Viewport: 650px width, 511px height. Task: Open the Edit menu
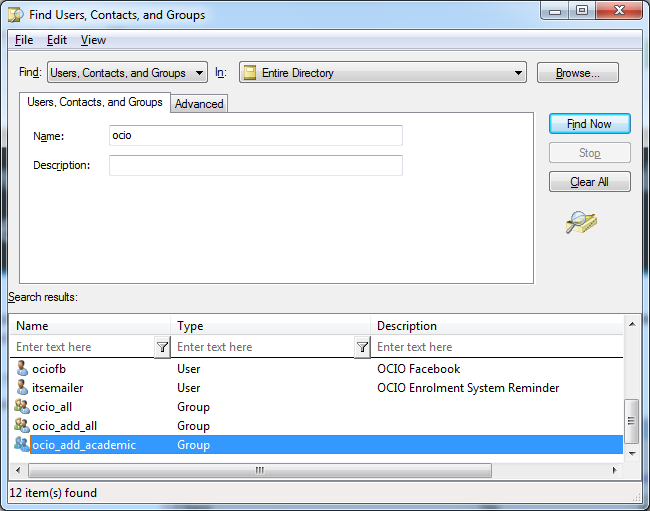[57, 40]
